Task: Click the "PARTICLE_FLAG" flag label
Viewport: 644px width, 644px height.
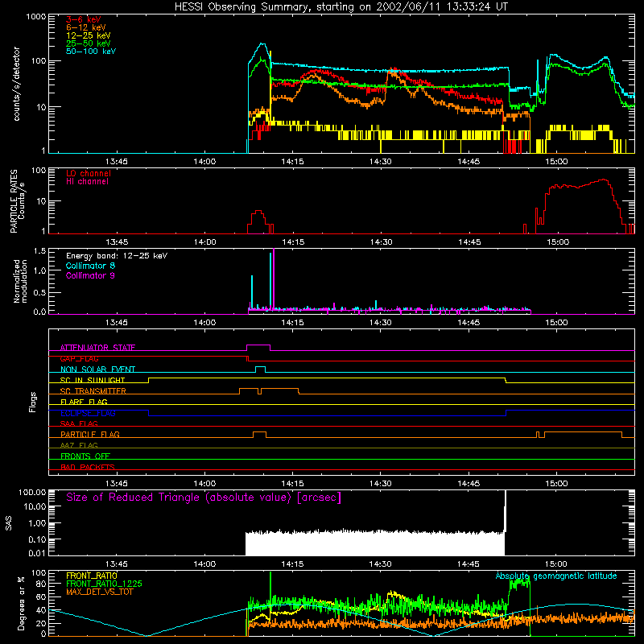Action: (90, 435)
